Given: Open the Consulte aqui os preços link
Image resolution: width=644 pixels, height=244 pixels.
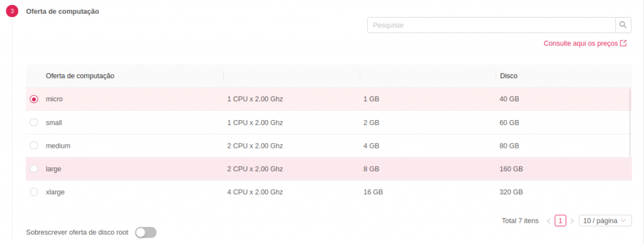Looking at the screenshot, I should point(580,43).
